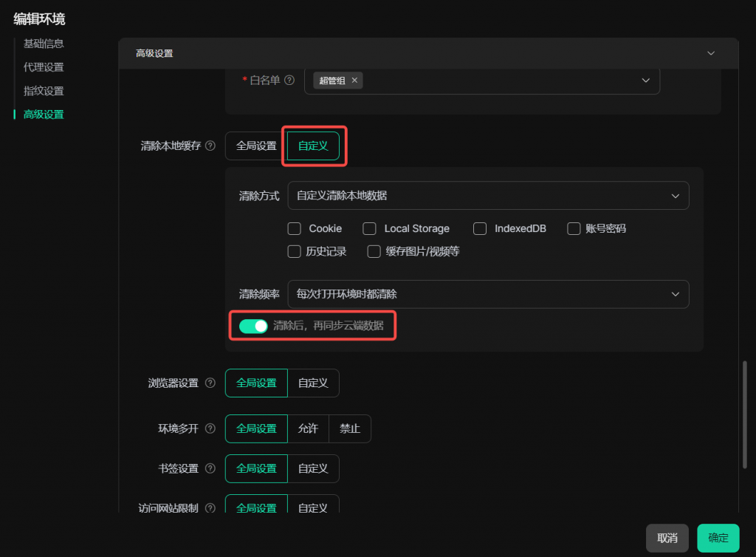The height and width of the screenshot is (557, 756).
Task: Enable the Local Storage checkbox
Action: pos(369,229)
